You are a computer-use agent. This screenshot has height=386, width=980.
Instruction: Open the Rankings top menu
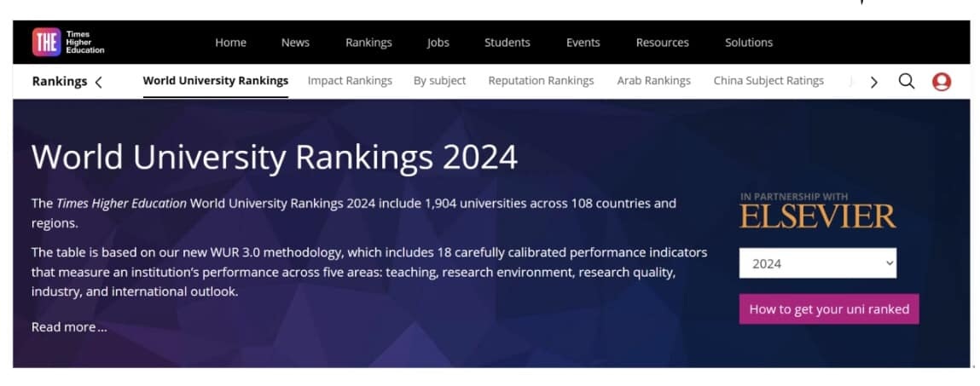tap(368, 43)
